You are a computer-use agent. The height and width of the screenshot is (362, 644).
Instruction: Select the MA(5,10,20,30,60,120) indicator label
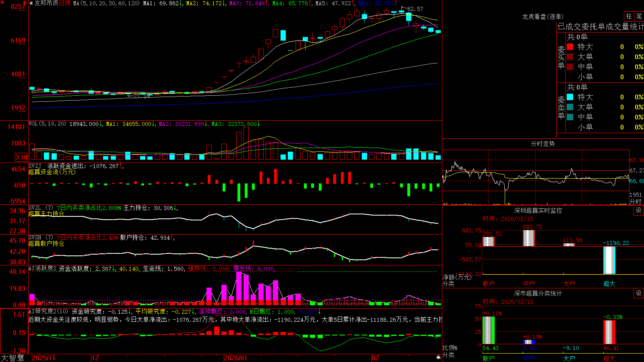107,3
